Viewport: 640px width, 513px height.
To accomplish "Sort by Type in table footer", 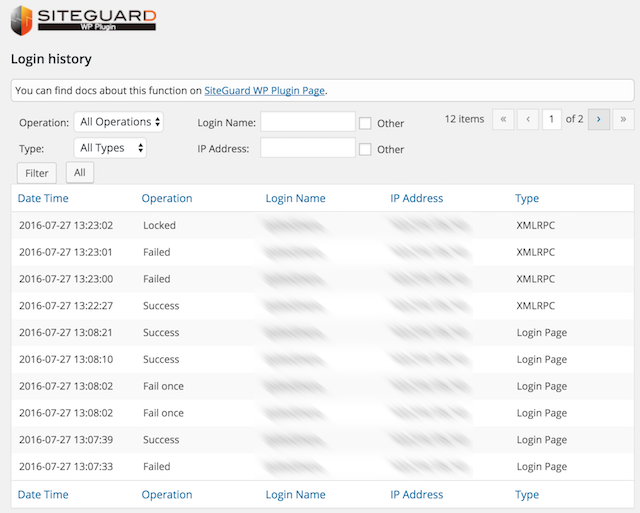I will (527, 495).
